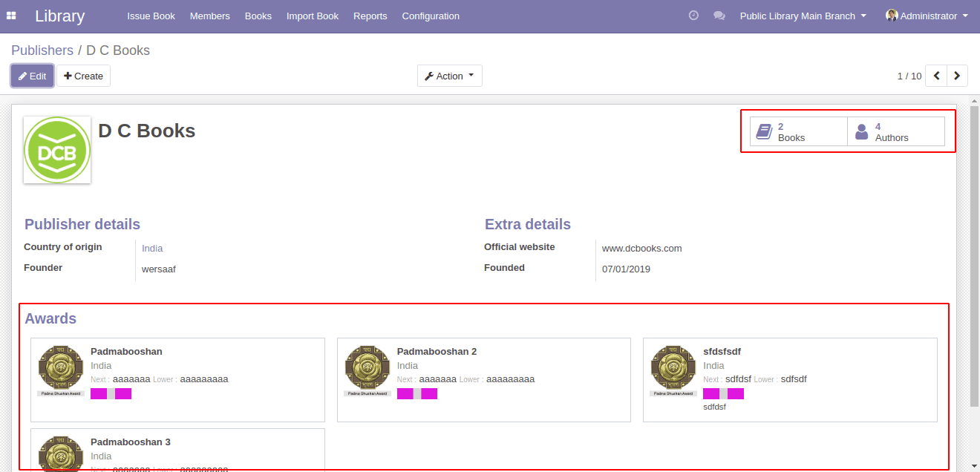Click the Country of origin label
This screenshot has width=980, height=472.
[63, 247]
